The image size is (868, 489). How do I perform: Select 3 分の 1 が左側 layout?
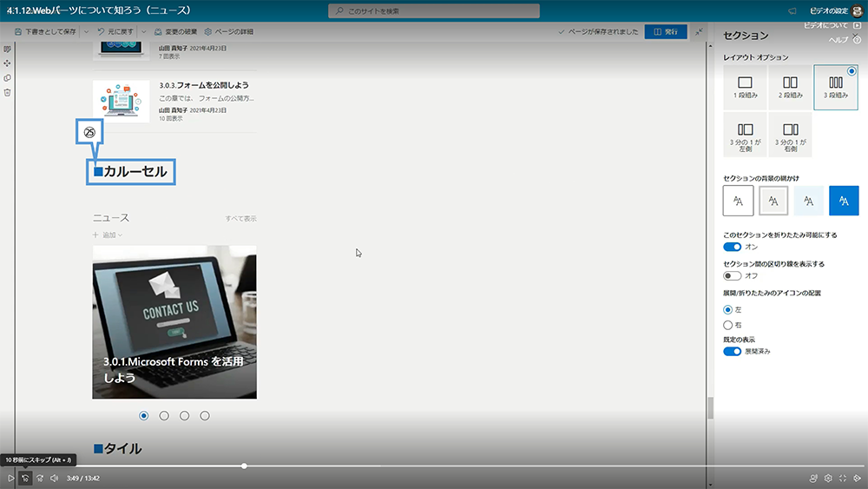(745, 135)
